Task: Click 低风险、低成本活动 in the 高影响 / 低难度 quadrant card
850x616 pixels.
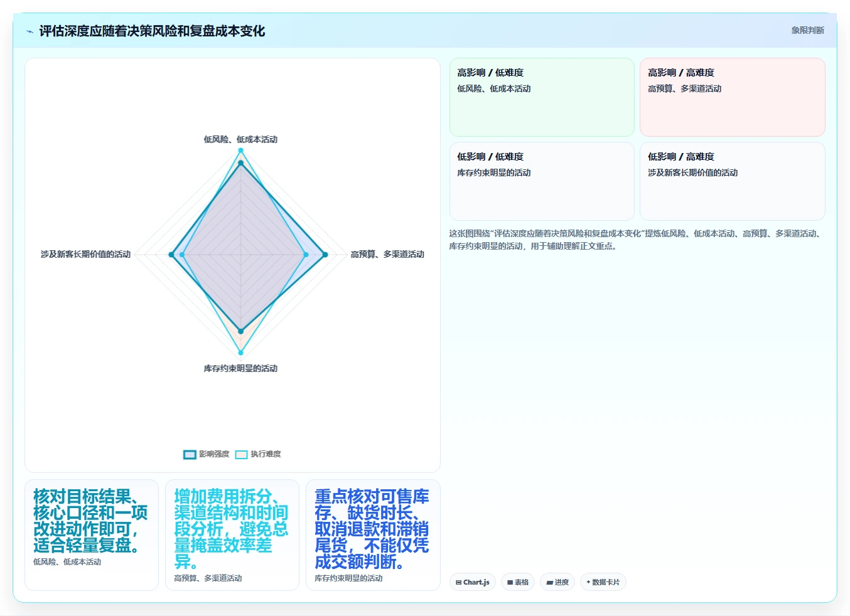Action: (494, 89)
